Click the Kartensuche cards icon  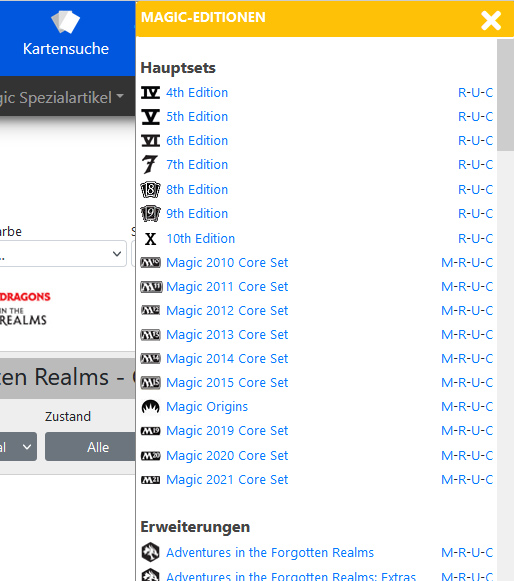[66, 22]
